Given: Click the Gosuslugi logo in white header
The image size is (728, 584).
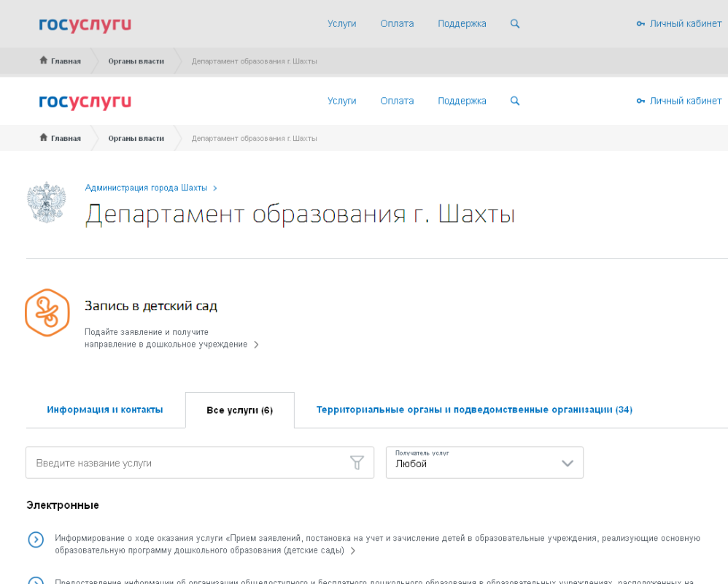Looking at the screenshot, I should tap(85, 101).
